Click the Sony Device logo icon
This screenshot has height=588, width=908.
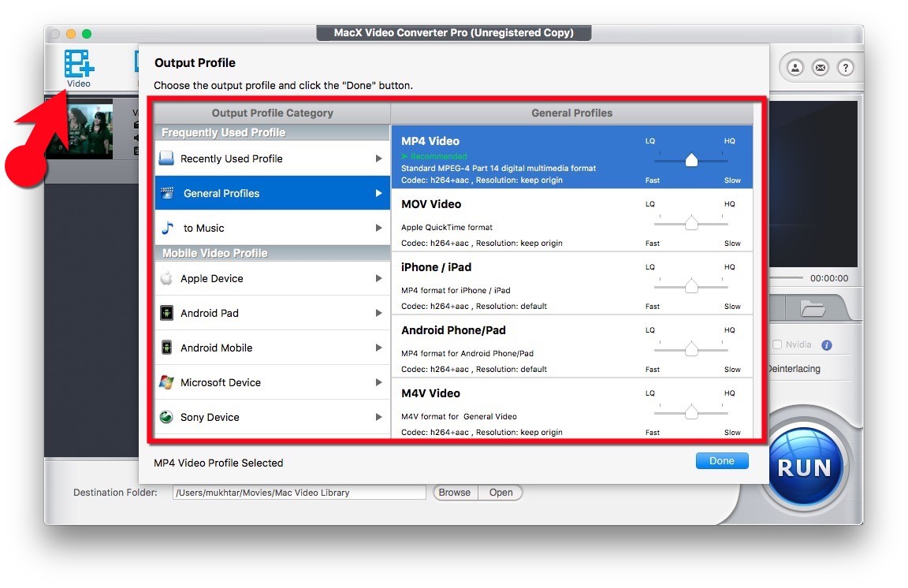pos(166,417)
